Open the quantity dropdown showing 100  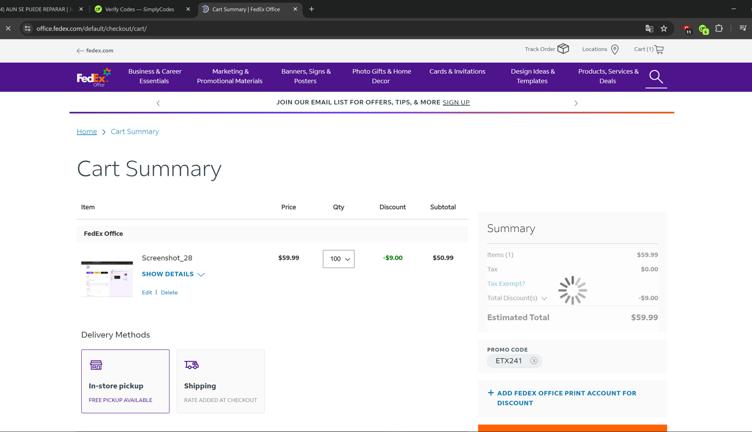click(339, 259)
